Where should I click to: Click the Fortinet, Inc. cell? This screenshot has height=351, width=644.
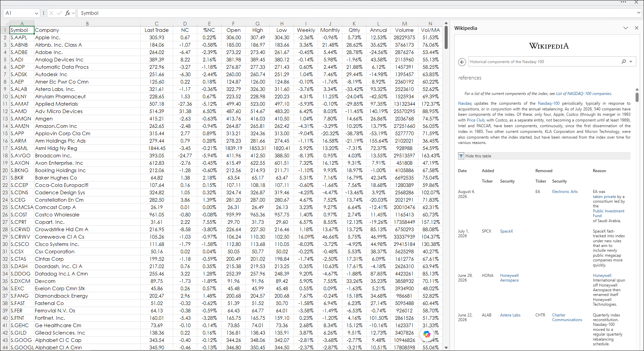click(x=87, y=318)
